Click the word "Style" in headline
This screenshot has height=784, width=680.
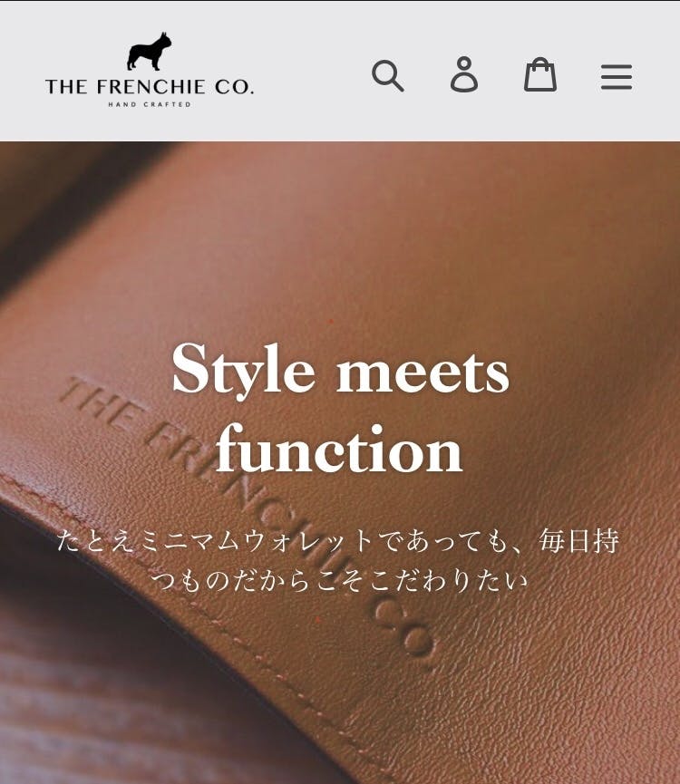point(244,371)
